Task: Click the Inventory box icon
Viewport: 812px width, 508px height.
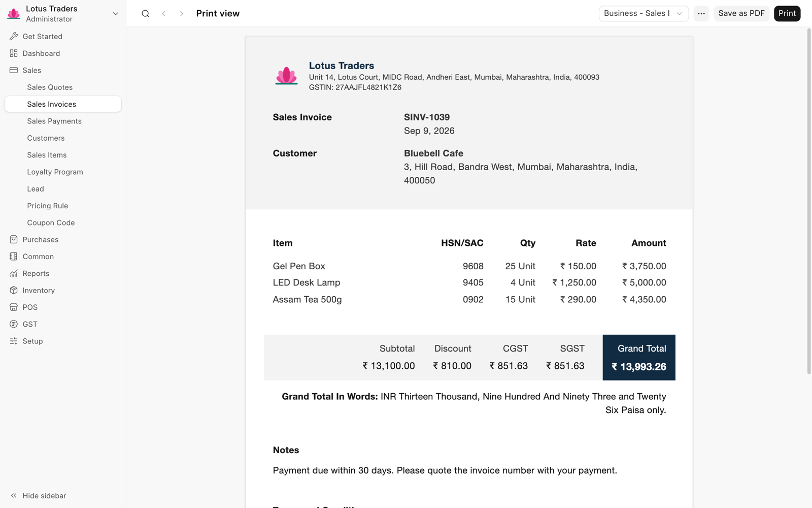Action: point(14,290)
